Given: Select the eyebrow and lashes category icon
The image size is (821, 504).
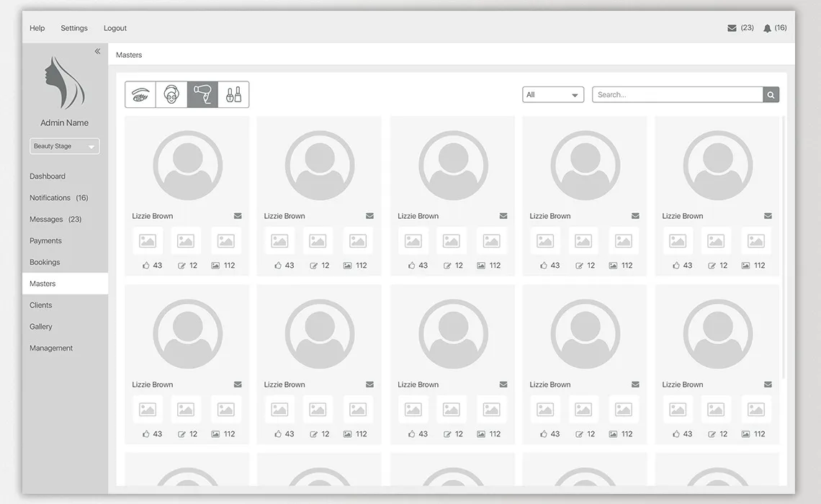Looking at the screenshot, I should click(140, 95).
